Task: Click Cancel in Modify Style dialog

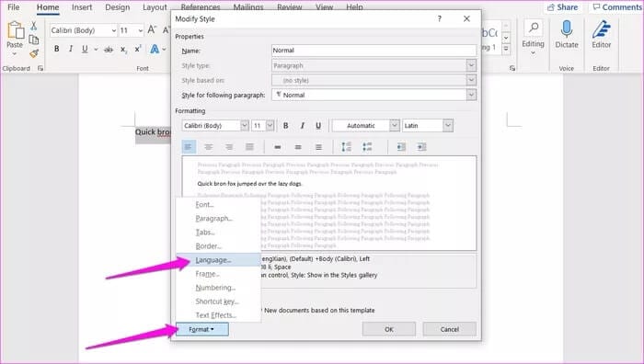Action: click(x=450, y=329)
